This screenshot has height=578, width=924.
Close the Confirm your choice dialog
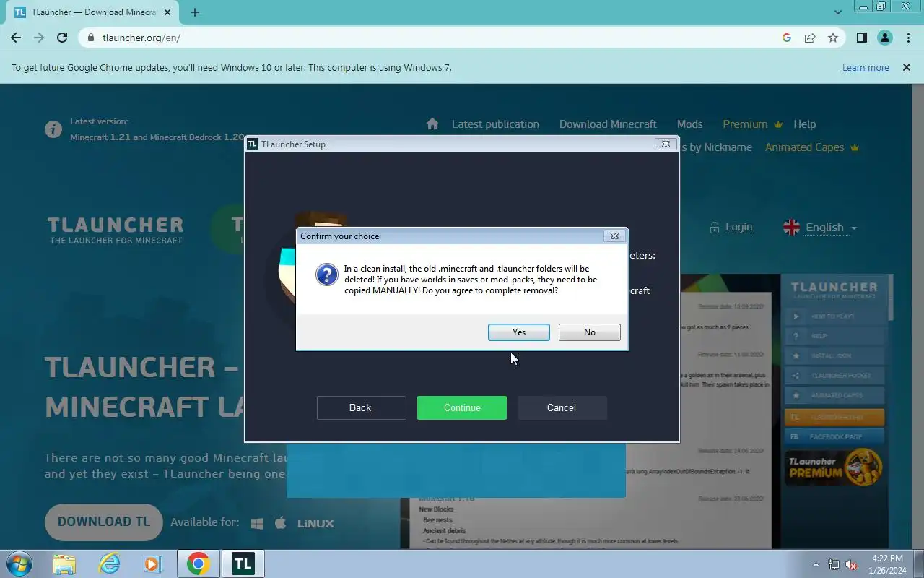614,236
